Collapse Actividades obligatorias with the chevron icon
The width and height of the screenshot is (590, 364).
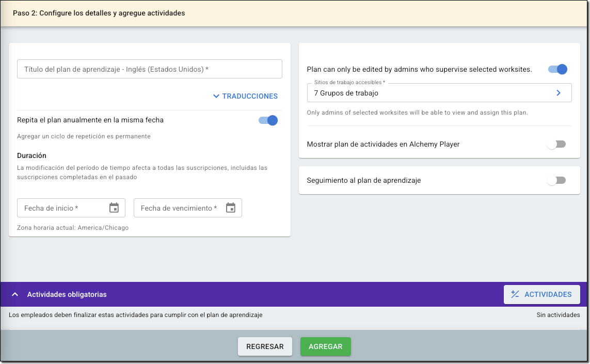coord(15,294)
